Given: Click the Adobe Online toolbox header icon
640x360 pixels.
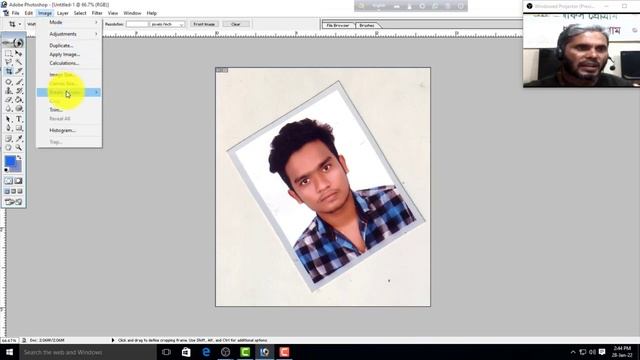Looking at the screenshot, I should [x=13, y=42].
